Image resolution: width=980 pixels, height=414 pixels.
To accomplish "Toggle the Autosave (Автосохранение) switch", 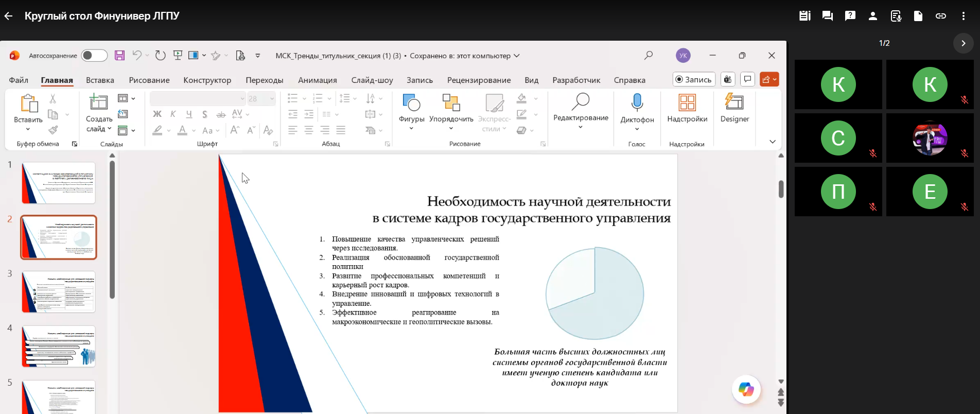I will [x=94, y=56].
